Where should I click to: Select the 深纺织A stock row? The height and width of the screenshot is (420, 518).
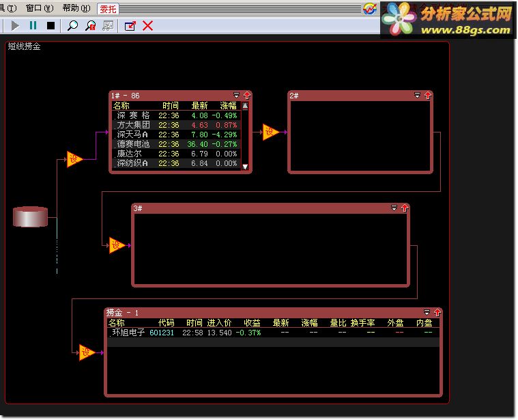[x=177, y=163]
